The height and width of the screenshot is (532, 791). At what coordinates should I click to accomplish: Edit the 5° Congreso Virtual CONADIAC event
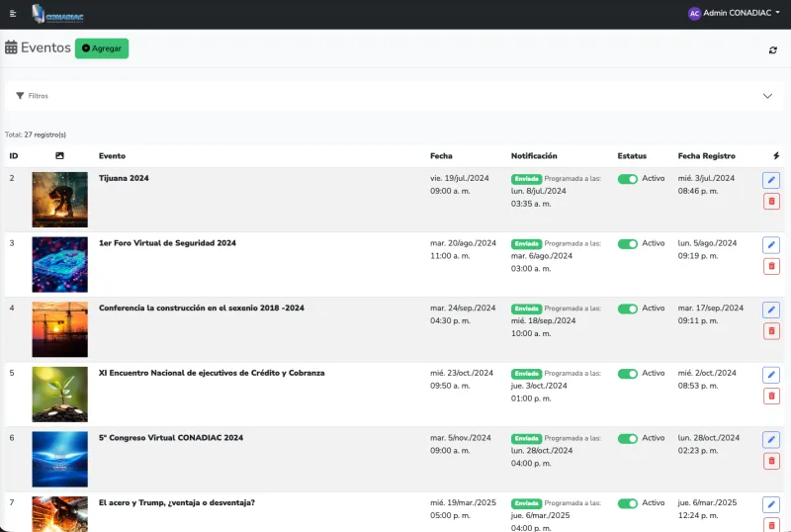771,440
